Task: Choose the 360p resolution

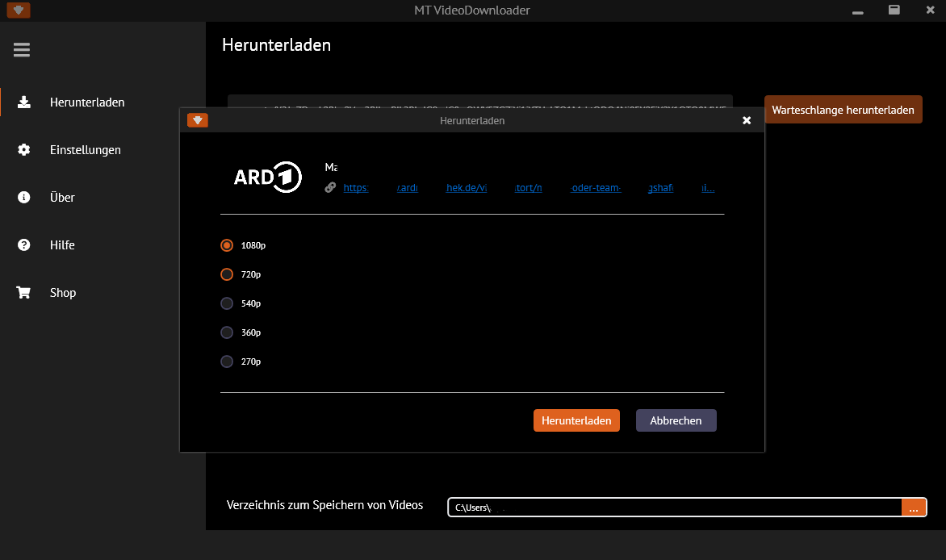Action: click(227, 332)
